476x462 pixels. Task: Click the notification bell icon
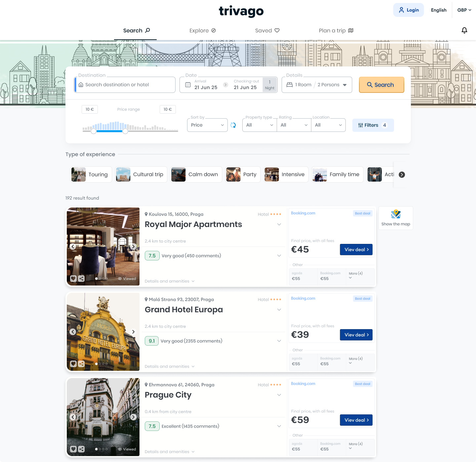coord(464,30)
